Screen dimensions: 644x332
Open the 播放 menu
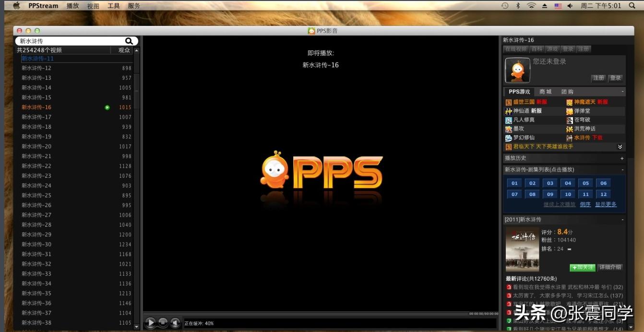(72, 6)
